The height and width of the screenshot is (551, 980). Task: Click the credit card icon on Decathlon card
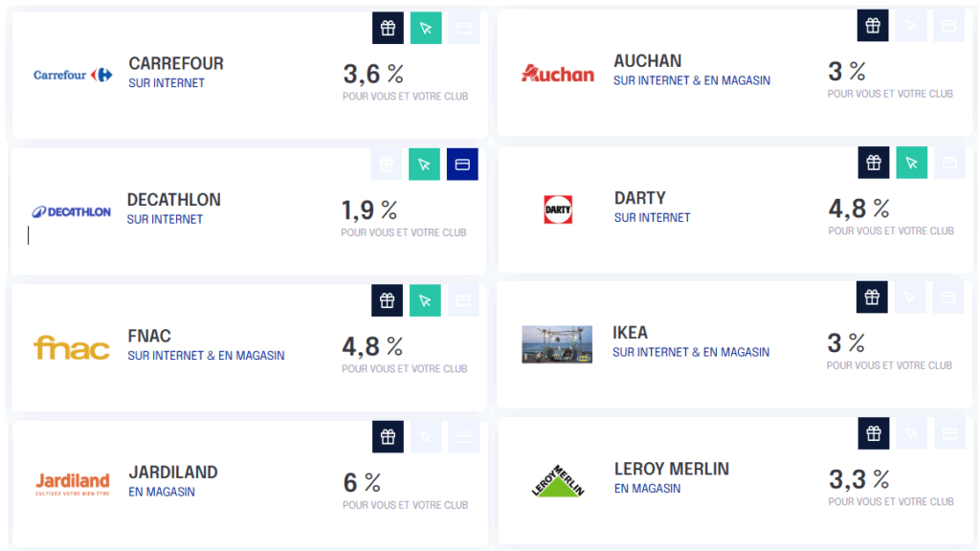tap(462, 165)
